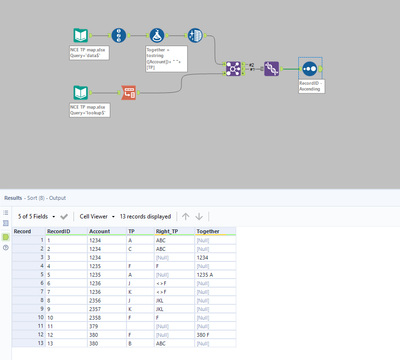Click the 'RecordID - Ascending' annotation
Image resolution: width=400 pixels, height=360 pixels.
312,86
